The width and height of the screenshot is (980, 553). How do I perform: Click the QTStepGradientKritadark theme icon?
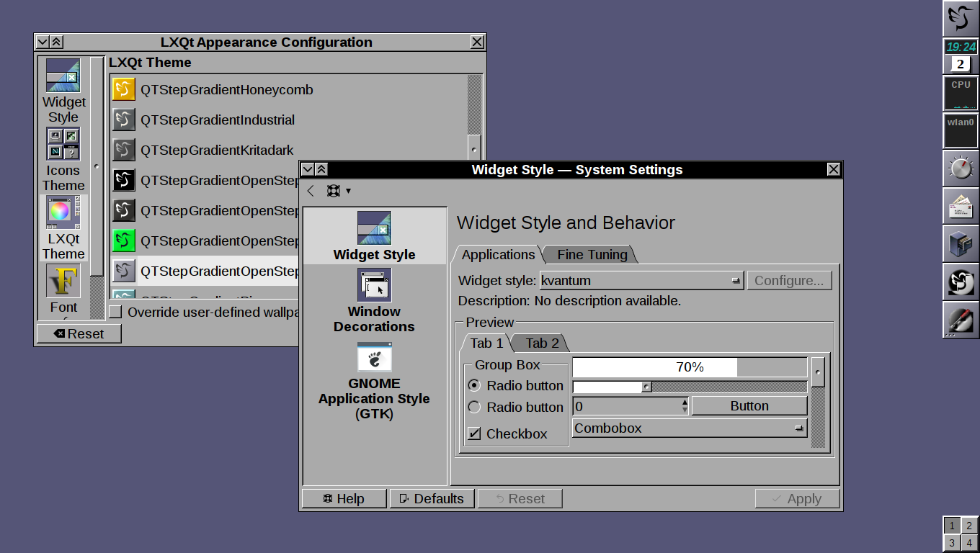tap(124, 150)
